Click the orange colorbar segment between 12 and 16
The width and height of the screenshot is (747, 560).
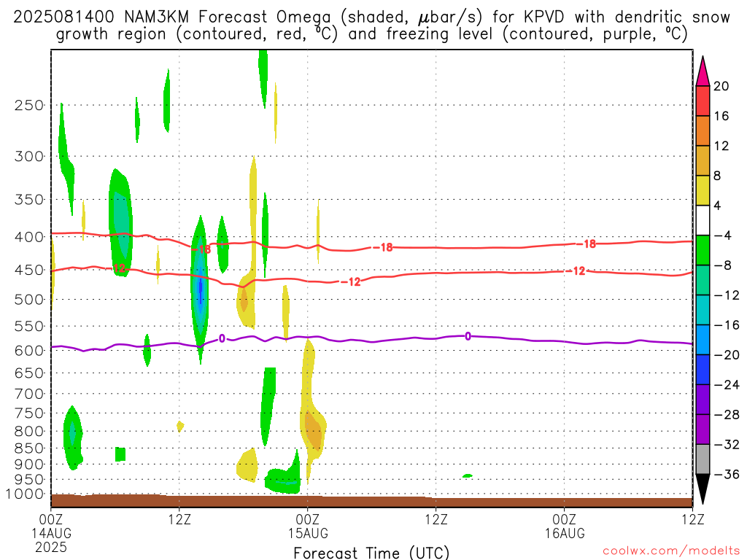(x=703, y=131)
